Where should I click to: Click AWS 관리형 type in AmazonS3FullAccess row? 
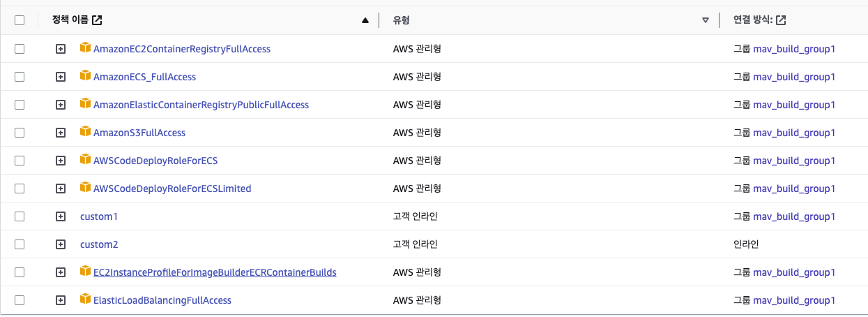[x=417, y=133]
